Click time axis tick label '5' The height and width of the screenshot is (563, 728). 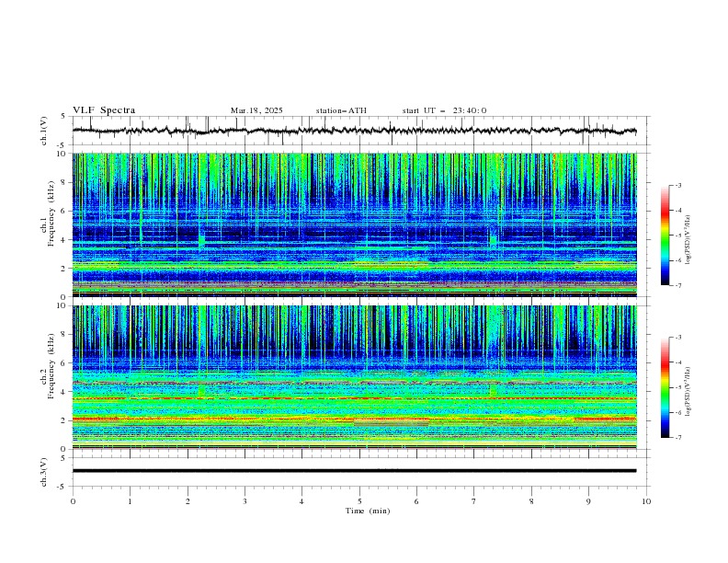[359, 501]
